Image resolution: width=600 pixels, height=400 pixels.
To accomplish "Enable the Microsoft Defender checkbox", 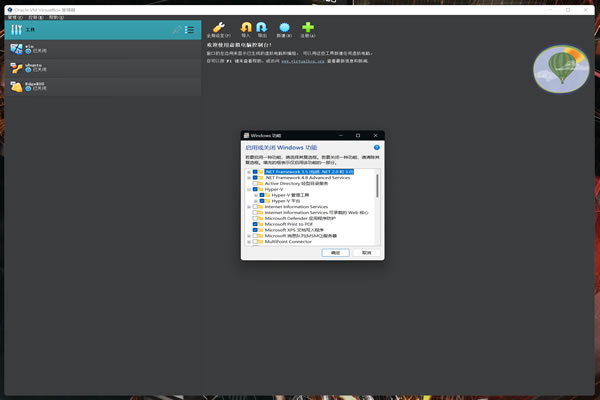I will pos(257,218).
